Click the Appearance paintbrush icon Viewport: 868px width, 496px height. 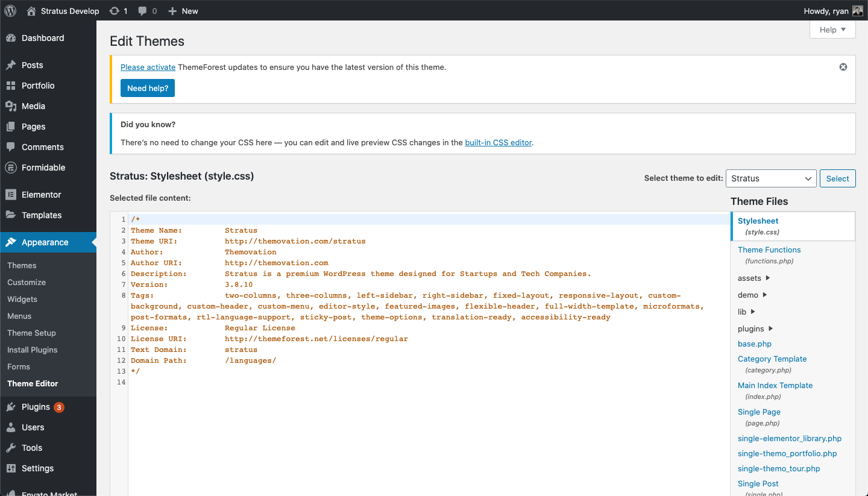(x=11, y=242)
